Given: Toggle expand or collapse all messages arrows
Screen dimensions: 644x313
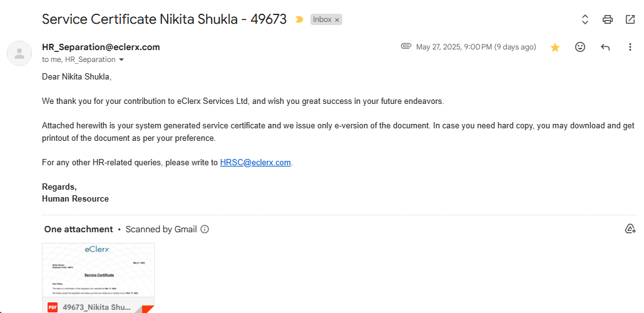Looking at the screenshot, I should click(x=585, y=19).
